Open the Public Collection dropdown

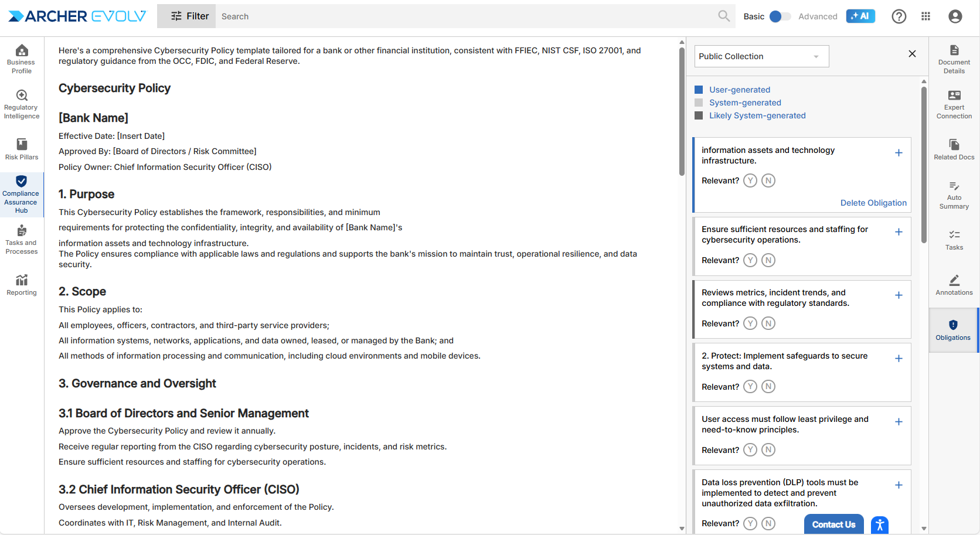click(761, 56)
